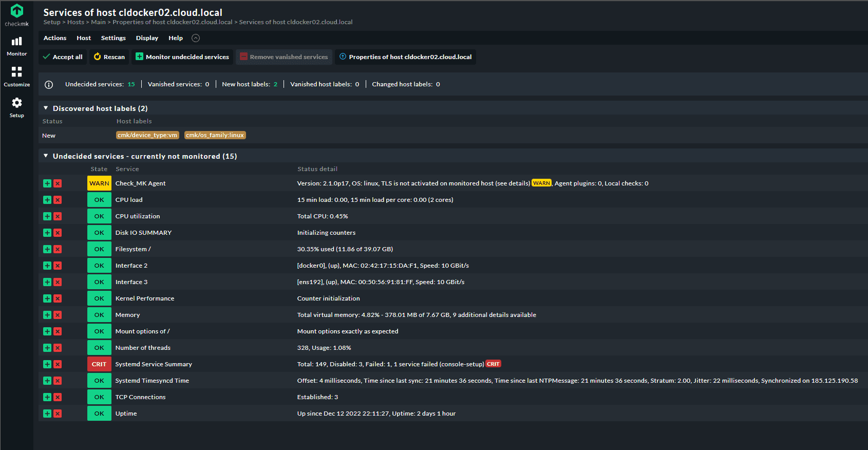Viewport: 868px width, 450px height.
Task: Click the Checkmk logo icon
Action: coord(17,11)
